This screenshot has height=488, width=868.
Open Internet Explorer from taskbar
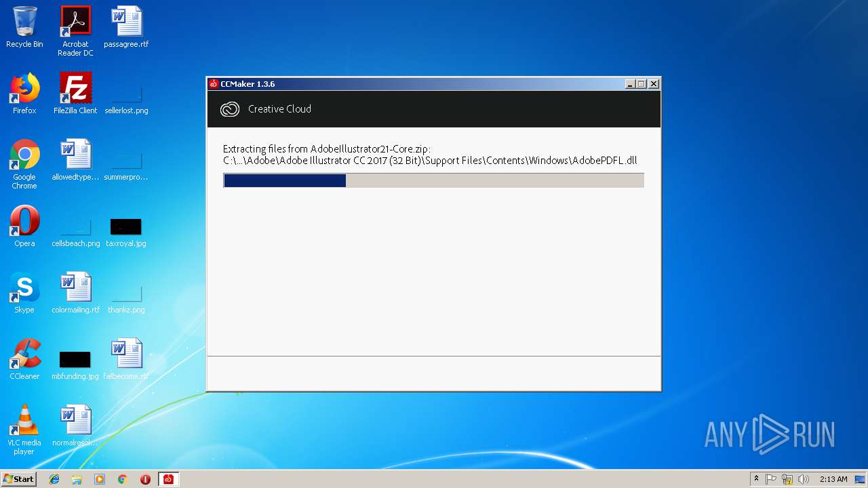coord(54,479)
